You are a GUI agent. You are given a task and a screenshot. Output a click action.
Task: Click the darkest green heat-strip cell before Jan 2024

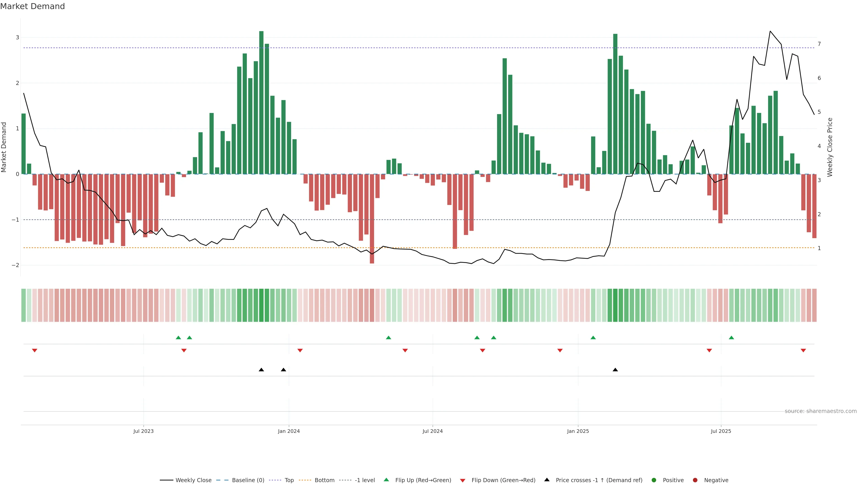coord(262,305)
